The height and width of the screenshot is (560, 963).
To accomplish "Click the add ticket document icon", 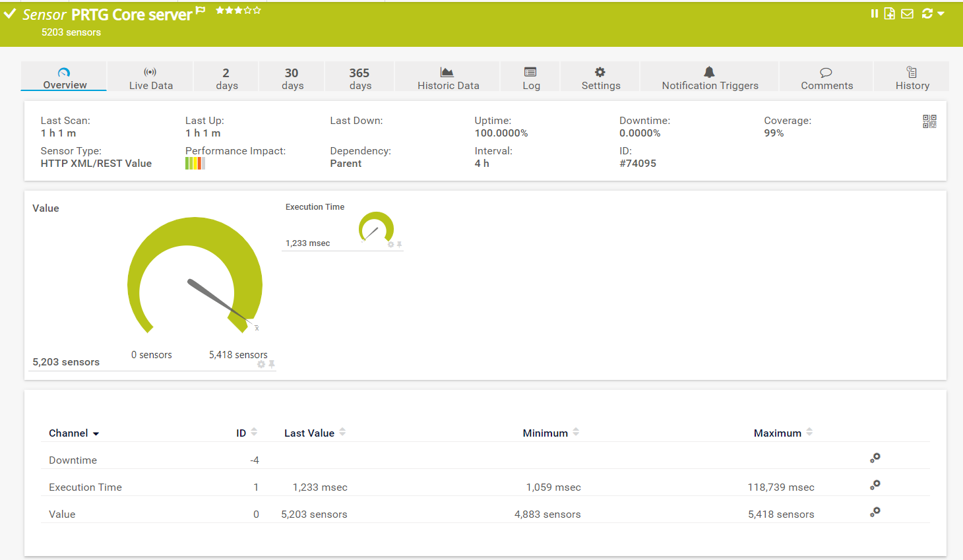I will point(890,14).
